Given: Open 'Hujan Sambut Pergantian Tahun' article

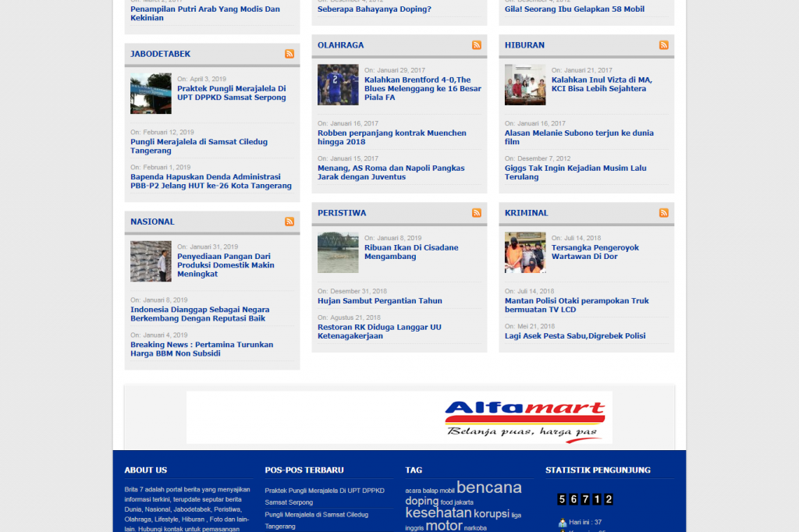Looking at the screenshot, I should 380,301.
